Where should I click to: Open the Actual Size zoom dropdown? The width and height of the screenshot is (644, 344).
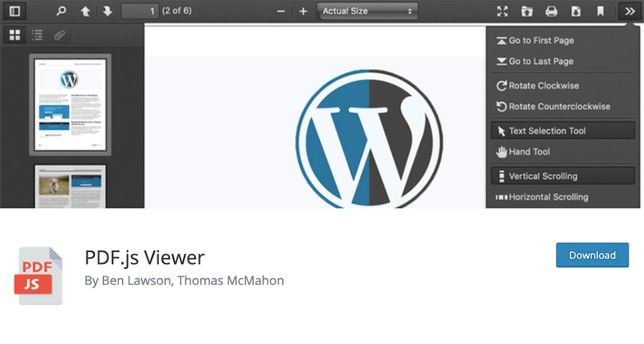coord(367,11)
